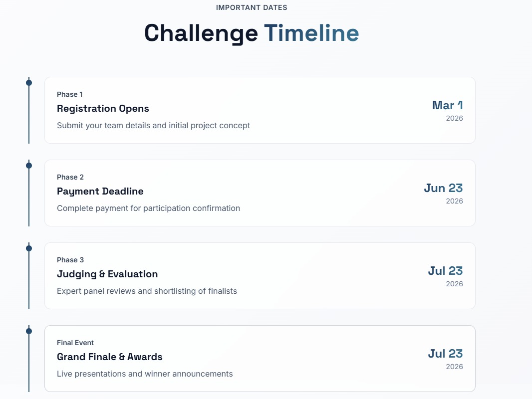Screen dimensions: 532x399
Task: Click the Jun 23 date
Action: tap(443, 188)
